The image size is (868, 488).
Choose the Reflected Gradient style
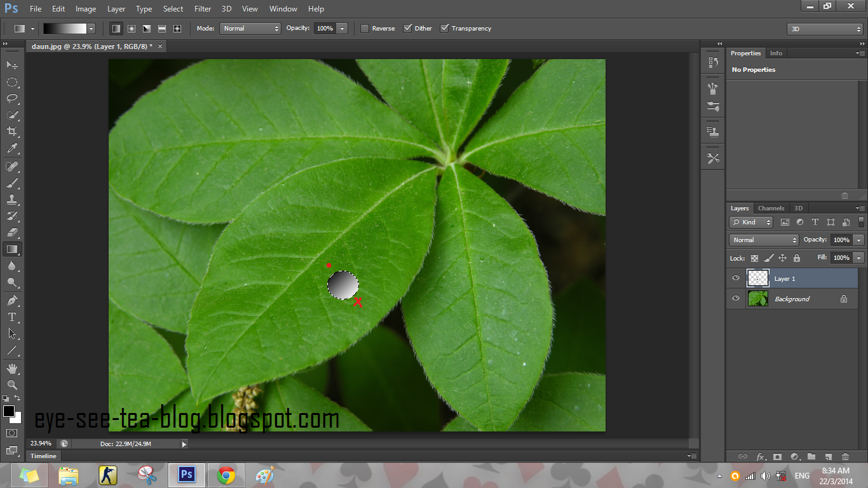point(162,29)
